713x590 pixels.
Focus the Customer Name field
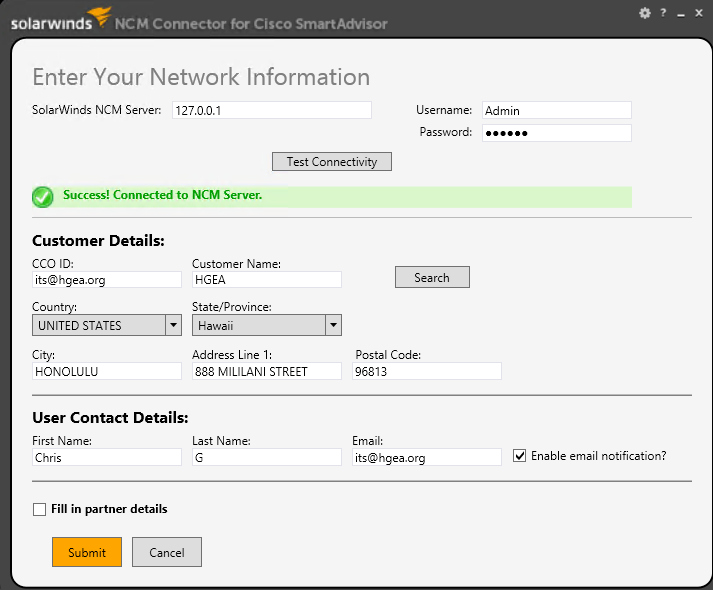pyautogui.click(x=266, y=280)
